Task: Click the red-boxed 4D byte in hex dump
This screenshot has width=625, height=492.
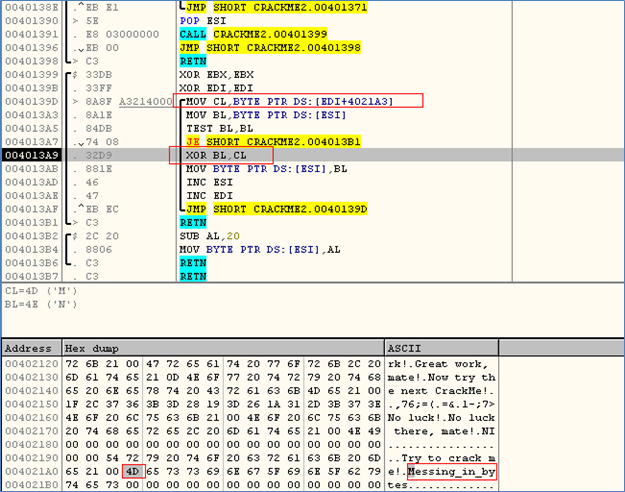Action: 132,471
